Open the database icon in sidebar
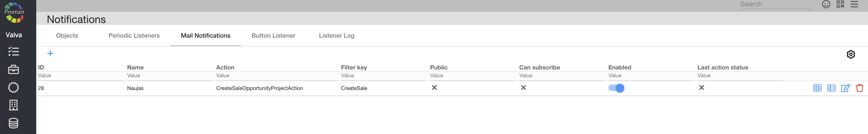The height and width of the screenshot is (134, 868). [x=13, y=123]
